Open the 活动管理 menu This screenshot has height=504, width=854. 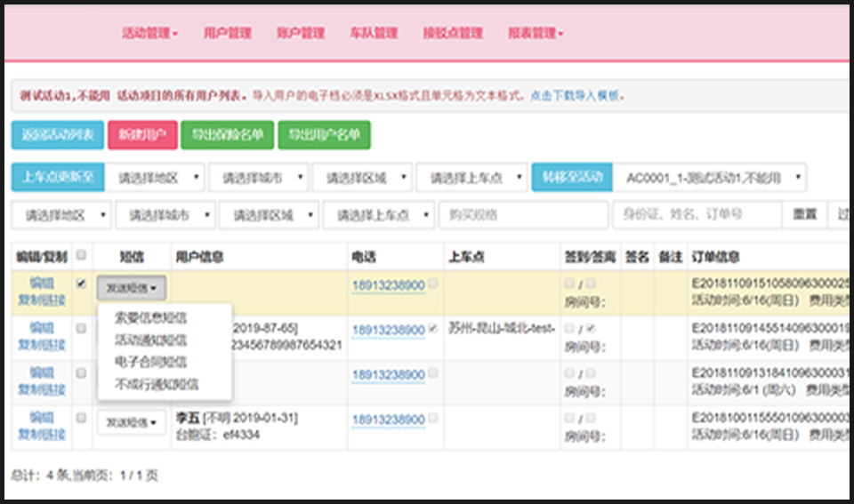point(149,34)
